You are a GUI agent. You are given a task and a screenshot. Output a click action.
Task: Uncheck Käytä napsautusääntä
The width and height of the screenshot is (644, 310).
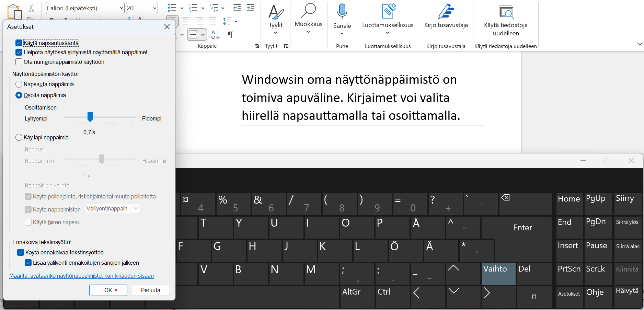pyautogui.click(x=19, y=43)
